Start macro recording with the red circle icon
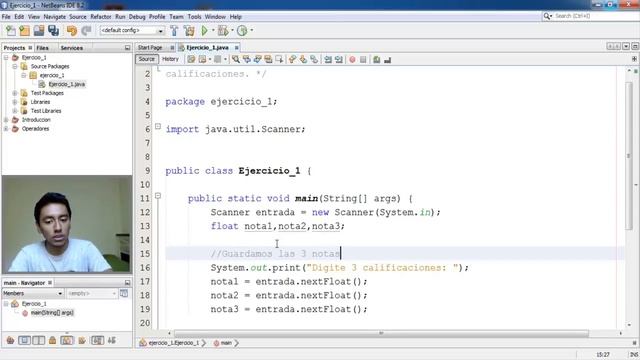Screen dimensions: 640x360 352,60
